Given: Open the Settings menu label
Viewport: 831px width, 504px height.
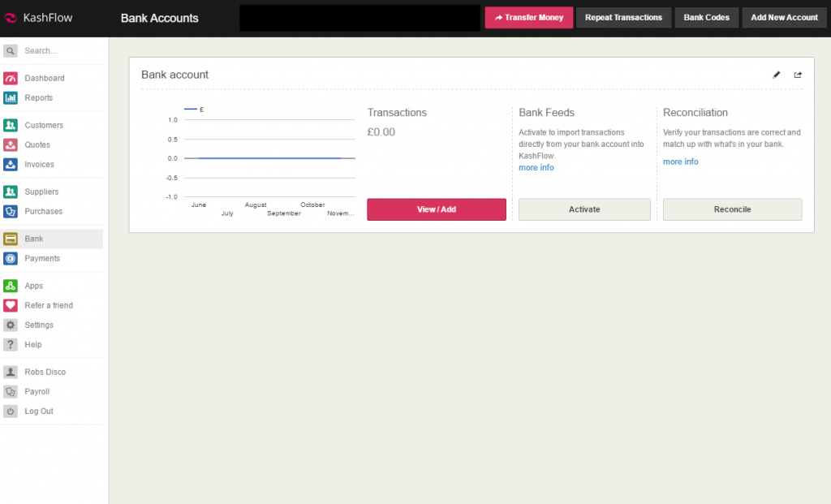Looking at the screenshot, I should tap(39, 325).
